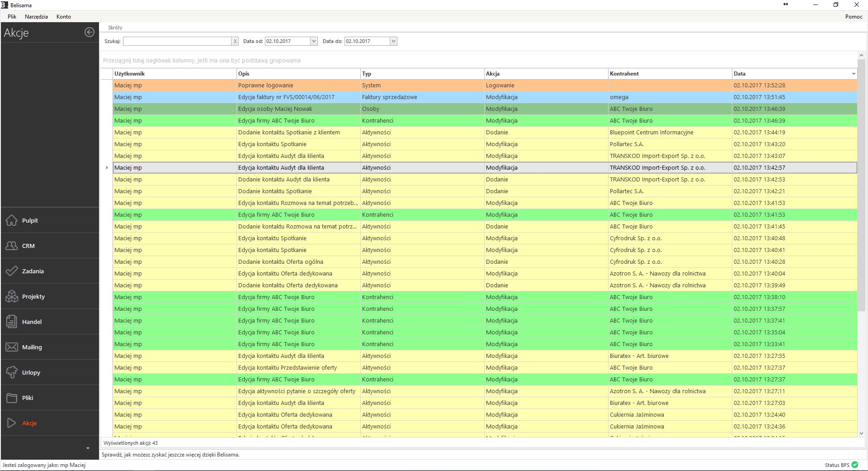
Task: Click the Handel document icon
Action: pyautogui.click(x=12, y=322)
